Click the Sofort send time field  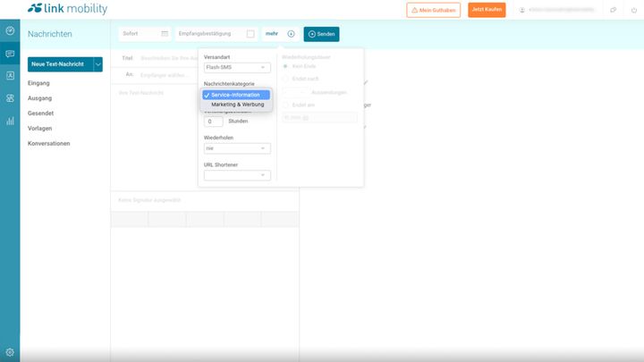coord(145,34)
